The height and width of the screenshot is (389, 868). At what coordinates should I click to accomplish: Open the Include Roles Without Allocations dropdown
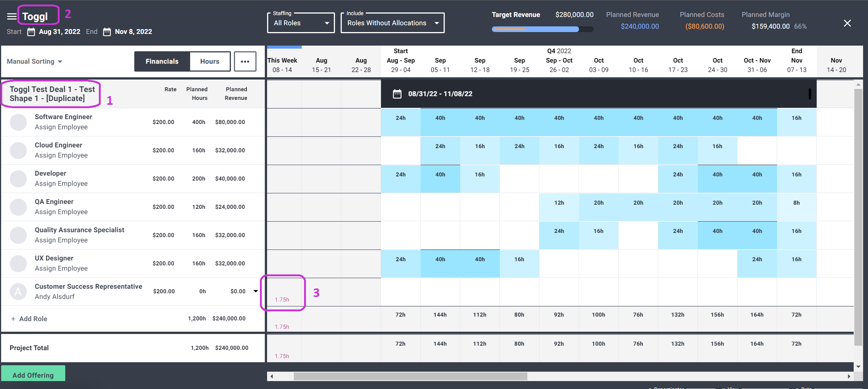393,23
